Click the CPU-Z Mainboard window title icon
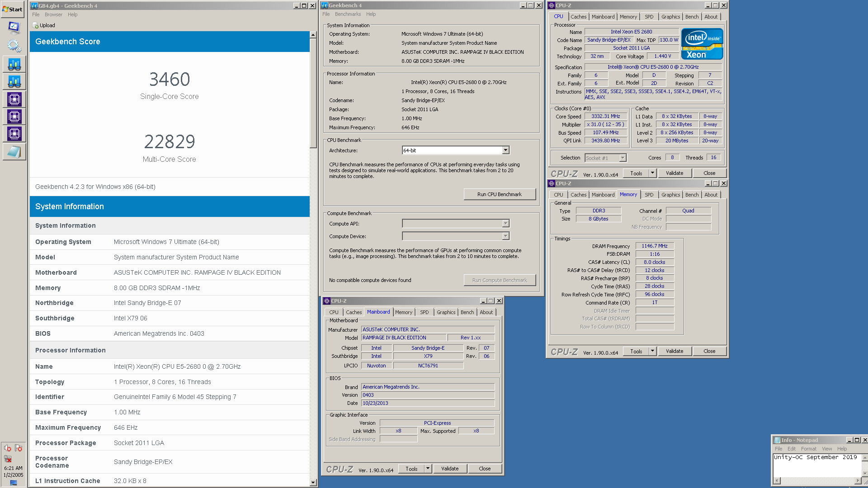The image size is (868, 488). tap(327, 301)
